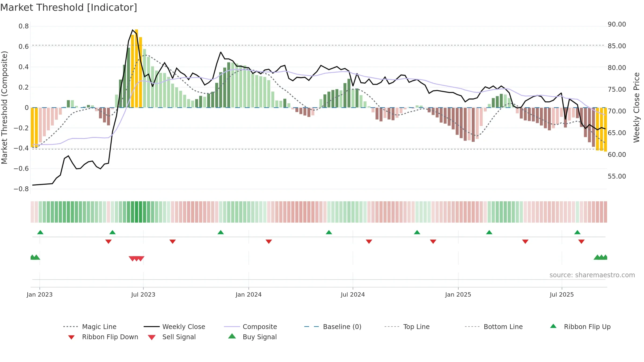Click the ribbon flip up triangle just after Jul 2025

(x=577, y=232)
